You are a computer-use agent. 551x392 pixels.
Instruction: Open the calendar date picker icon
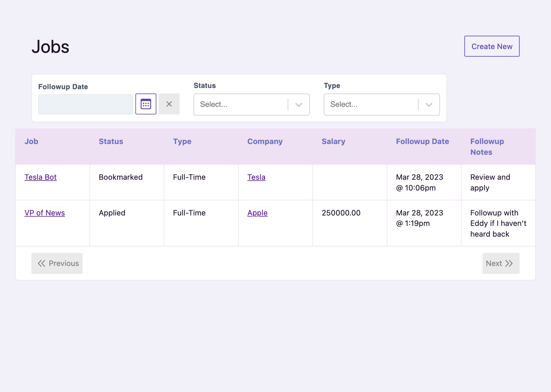tap(146, 104)
